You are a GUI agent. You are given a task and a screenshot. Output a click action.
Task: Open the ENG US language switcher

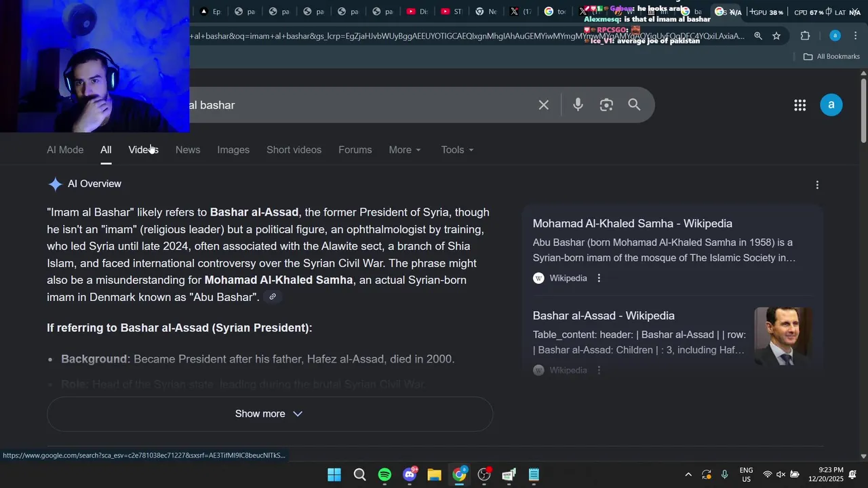coord(746,474)
